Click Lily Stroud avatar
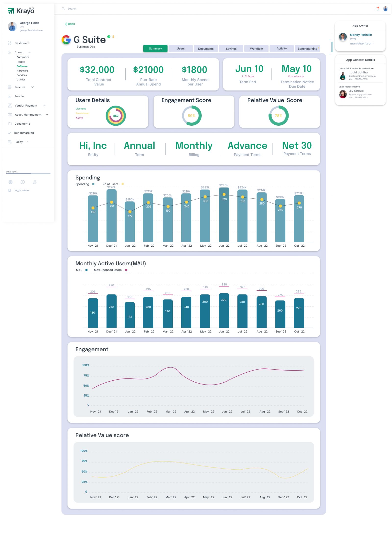The image size is (392, 535). pyautogui.click(x=343, y=94)
